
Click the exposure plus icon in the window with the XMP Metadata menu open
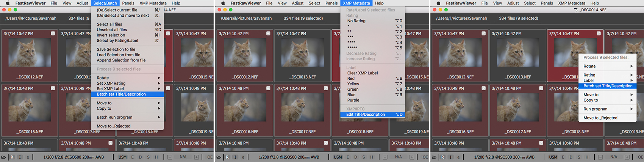point(412,157)
